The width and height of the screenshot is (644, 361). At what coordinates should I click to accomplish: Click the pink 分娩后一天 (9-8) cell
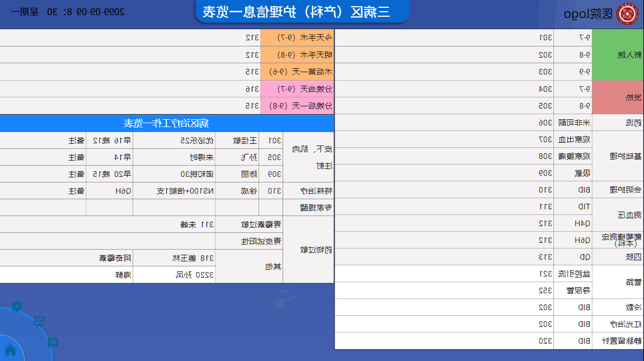297,106
